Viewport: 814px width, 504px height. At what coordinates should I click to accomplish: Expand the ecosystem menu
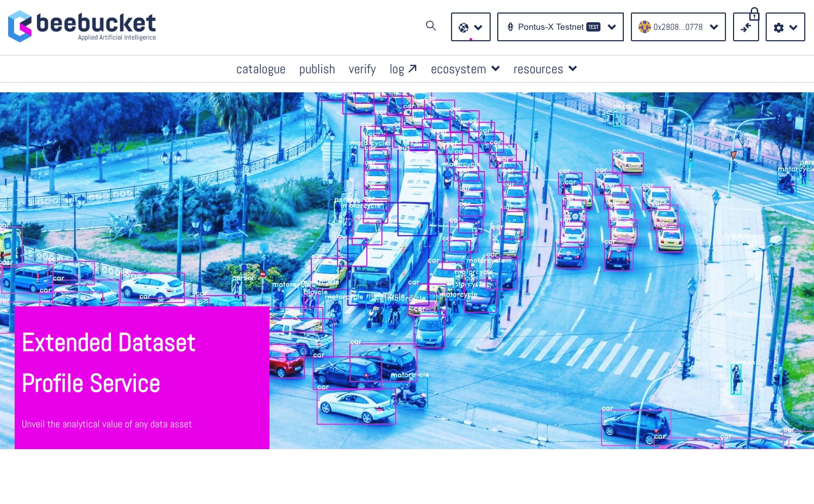click(465, 69)
